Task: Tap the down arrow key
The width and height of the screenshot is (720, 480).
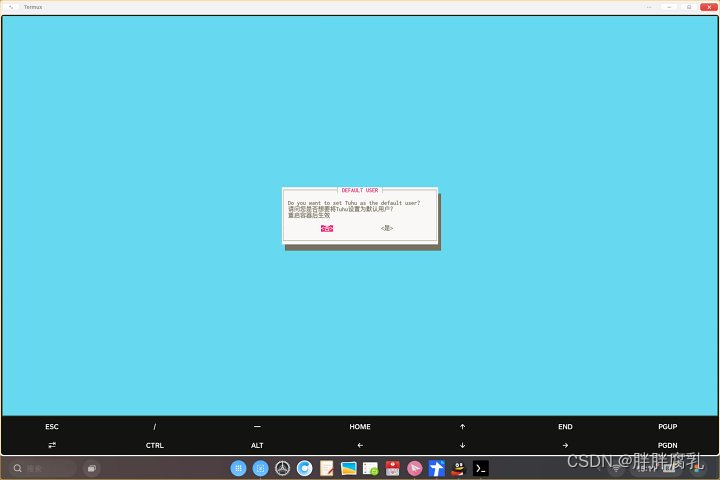Action: (x=462, y=446)
